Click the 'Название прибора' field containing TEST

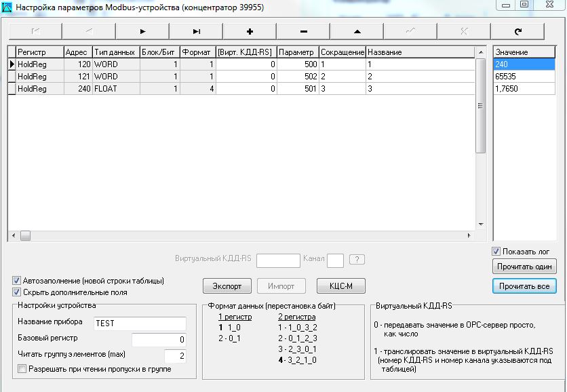pyautogui.click(x=139, y=324)
